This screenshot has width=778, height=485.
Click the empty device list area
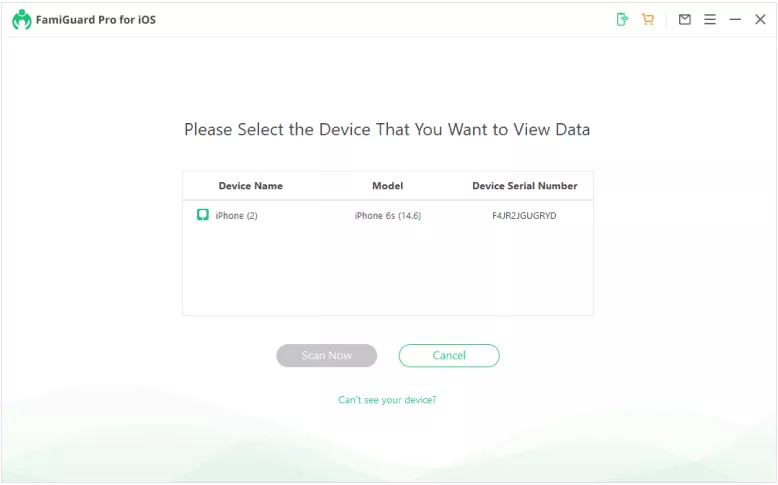tap(387, 270)
